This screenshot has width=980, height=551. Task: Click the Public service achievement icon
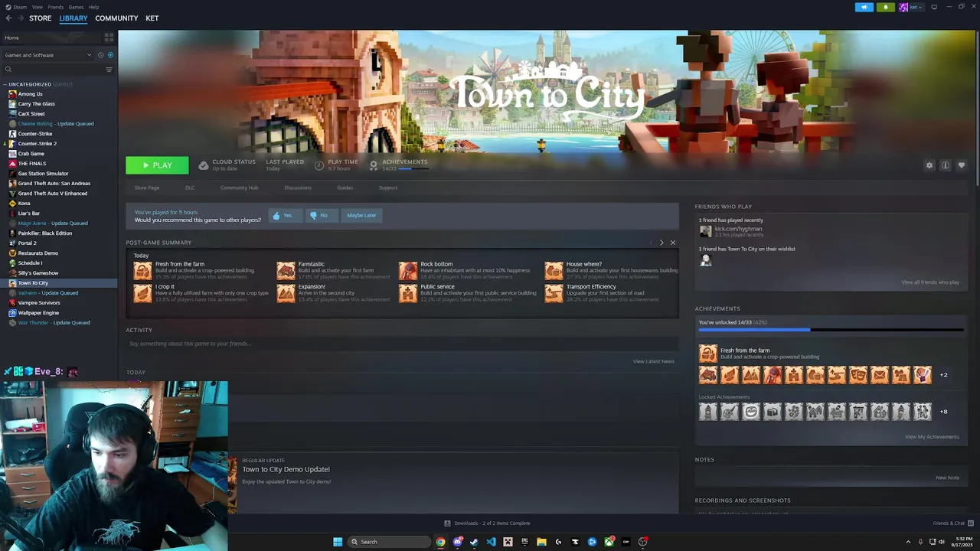[x=408, y=293]
